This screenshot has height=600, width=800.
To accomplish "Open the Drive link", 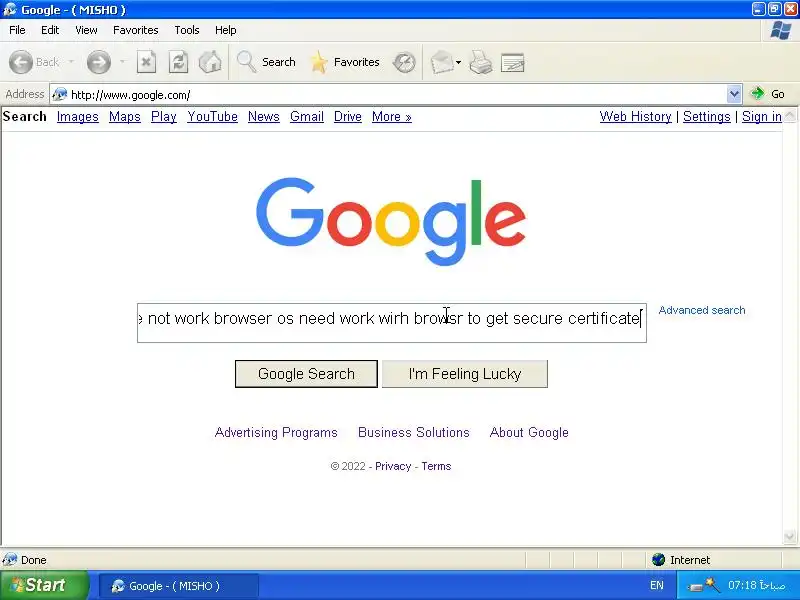I will click(x=347, y=117).
